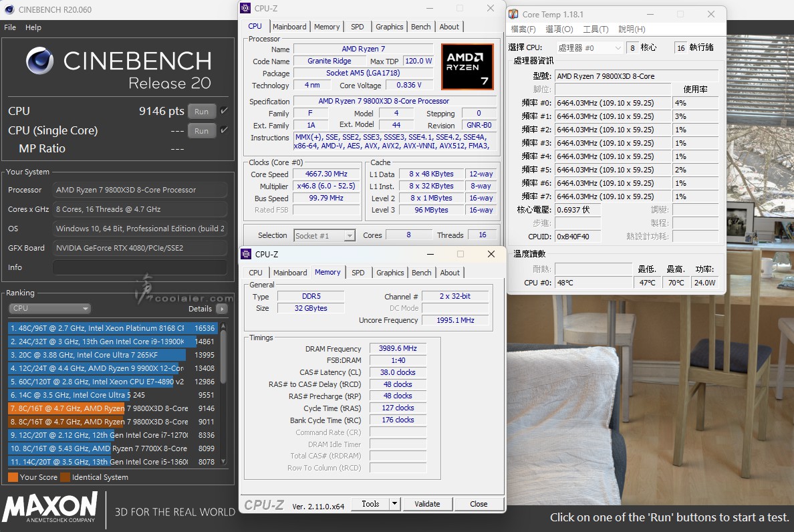The image size is (794, 532).
Task: Click the Details arrow button in Ranking
Action: [221, 309]
